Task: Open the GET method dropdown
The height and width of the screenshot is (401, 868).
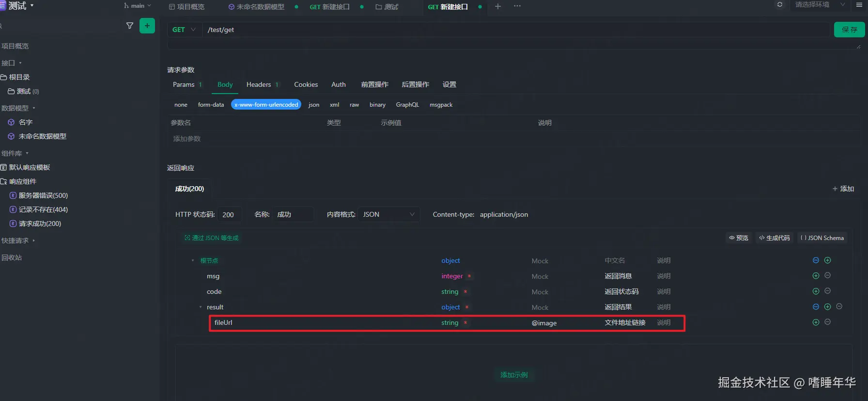Action: click(x=184, y=30)
